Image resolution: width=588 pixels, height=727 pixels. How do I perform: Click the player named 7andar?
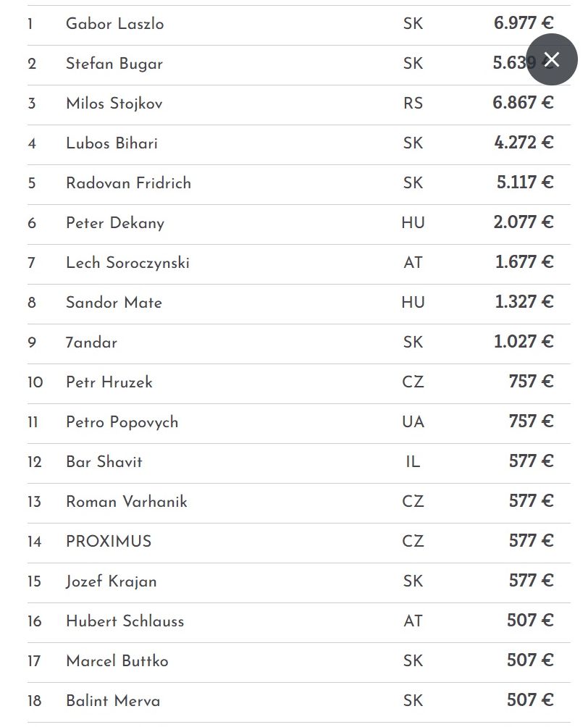(x=91, y=343)
